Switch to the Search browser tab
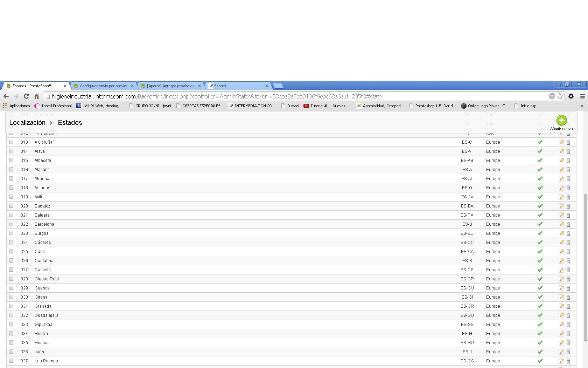 tap(238, 86)
